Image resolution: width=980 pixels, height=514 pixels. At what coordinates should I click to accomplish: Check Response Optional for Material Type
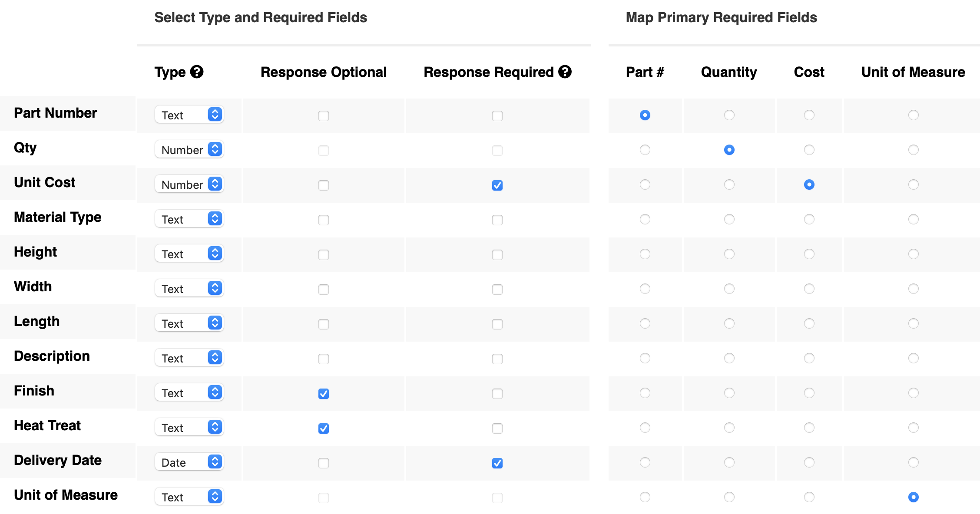click(324, 220)
